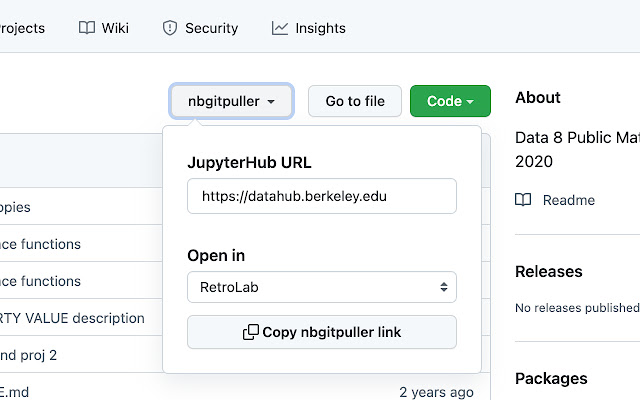640x400 pixels.
Task: Click the Readme book icon
Action: click(523, 200)
